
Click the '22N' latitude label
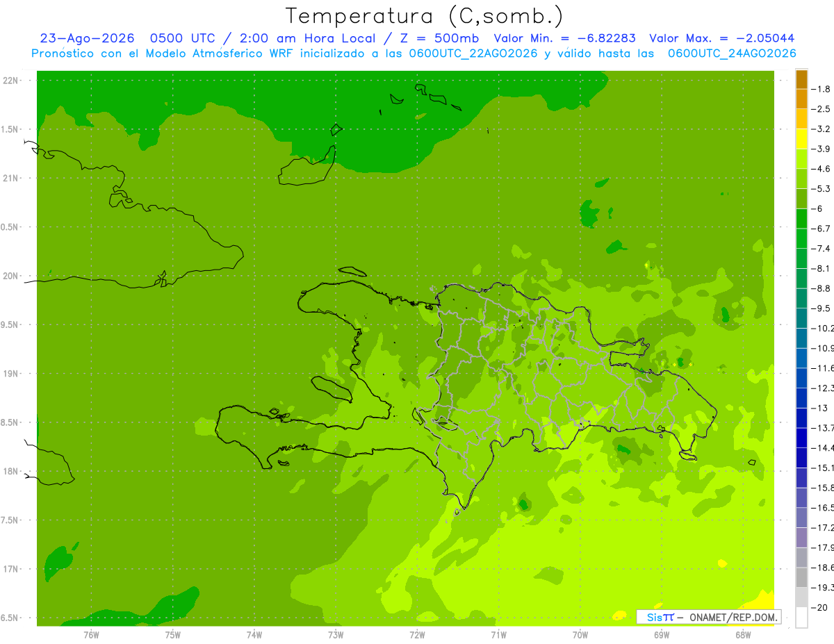pyautogui.click(x=11, y=80)
